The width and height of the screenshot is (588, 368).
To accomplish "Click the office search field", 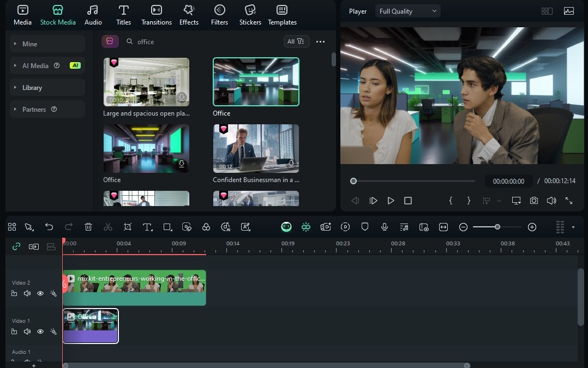I will coord(202,41).
